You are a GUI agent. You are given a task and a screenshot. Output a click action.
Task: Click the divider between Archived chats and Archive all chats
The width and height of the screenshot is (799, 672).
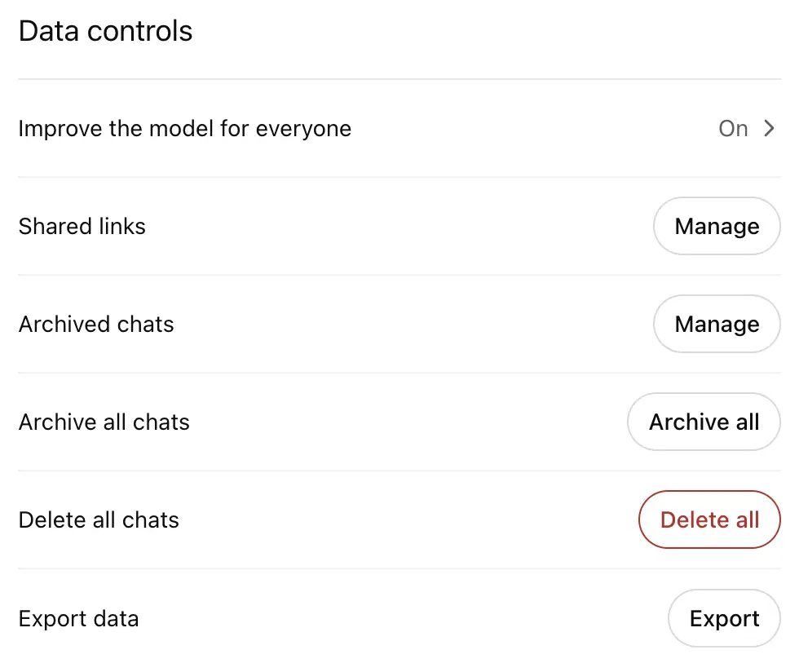pyautogui.click(x=399, y=373)
